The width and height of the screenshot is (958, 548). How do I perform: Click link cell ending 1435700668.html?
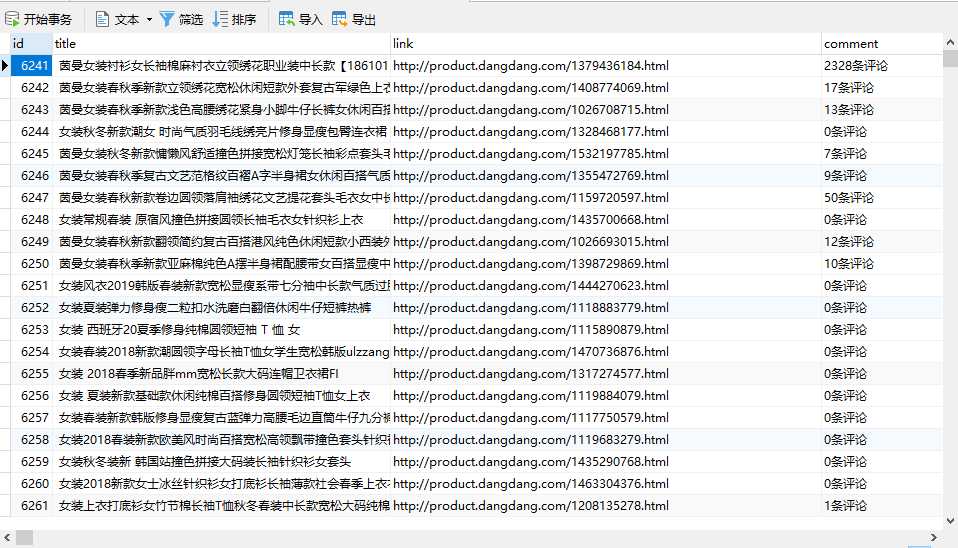click(605, 219)
